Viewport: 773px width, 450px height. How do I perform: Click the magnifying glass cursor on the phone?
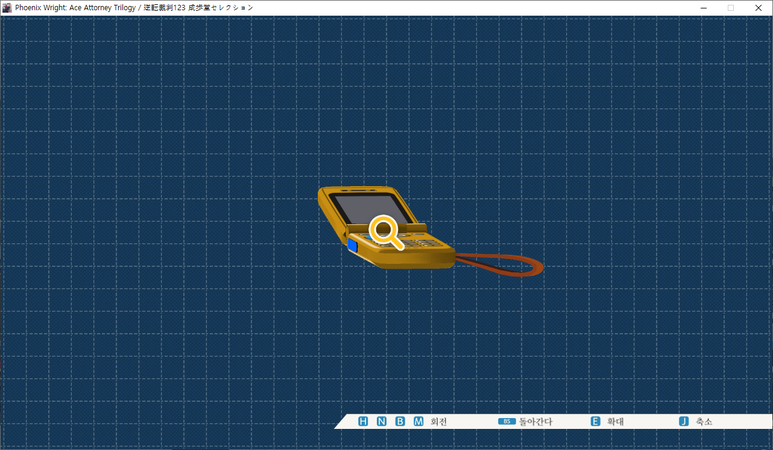click(386, 232)
